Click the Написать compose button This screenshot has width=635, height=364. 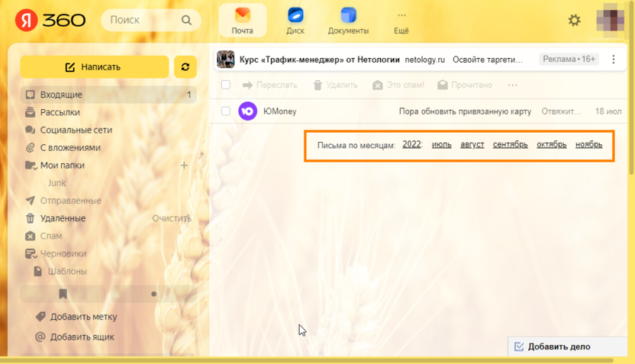[94, 67]
